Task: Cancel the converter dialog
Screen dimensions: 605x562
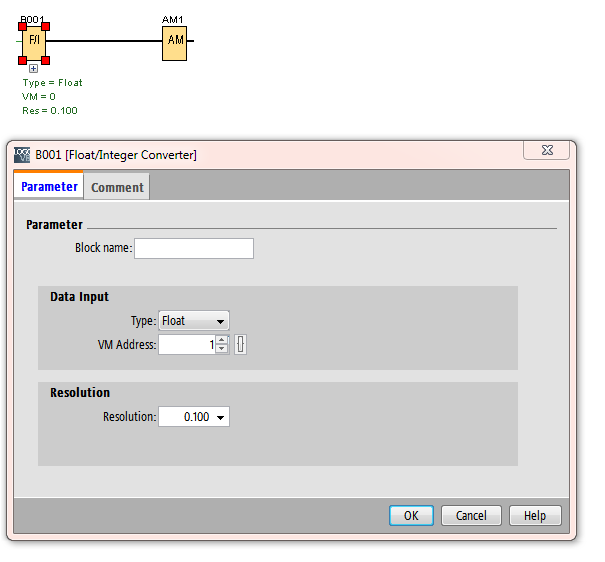Action: coord(471,516)
